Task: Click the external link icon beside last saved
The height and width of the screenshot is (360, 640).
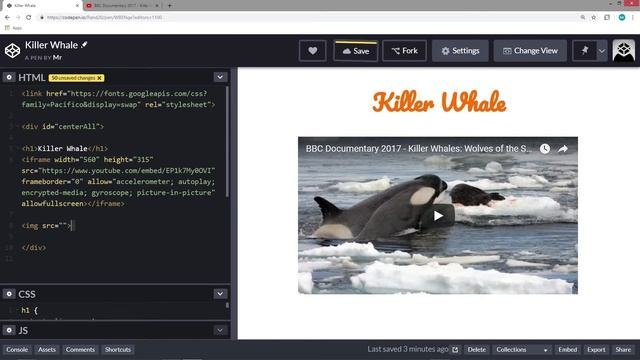Action: click(x=455, y=350)
